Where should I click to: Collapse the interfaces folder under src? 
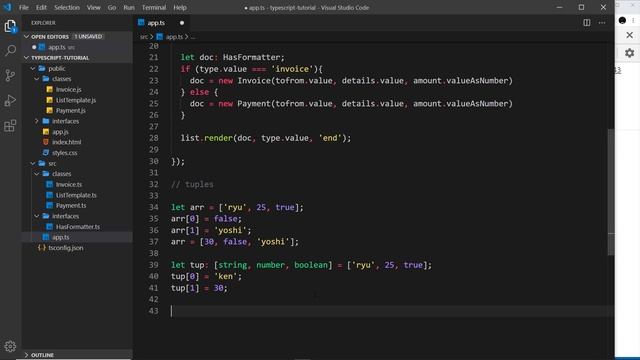pos(37,216)
